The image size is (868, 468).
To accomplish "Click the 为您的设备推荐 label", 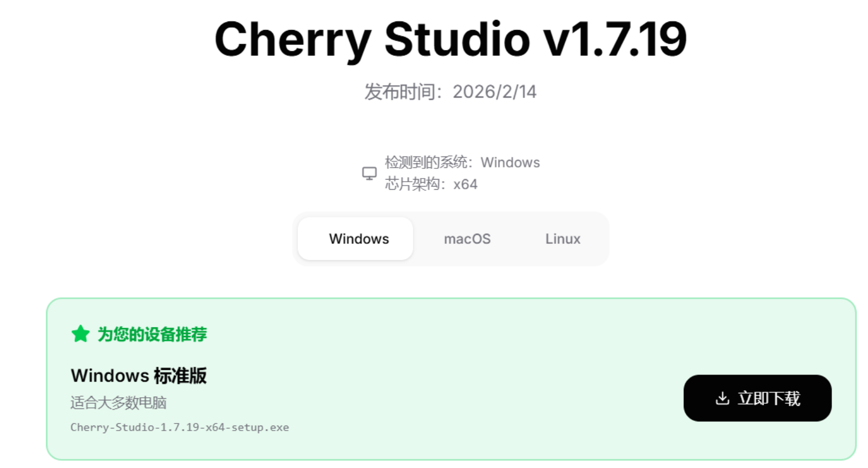I will click(152, 334).
